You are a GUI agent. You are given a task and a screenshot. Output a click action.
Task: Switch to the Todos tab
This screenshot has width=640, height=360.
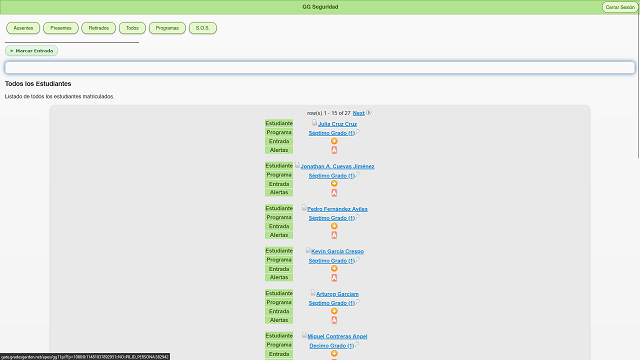132,28
